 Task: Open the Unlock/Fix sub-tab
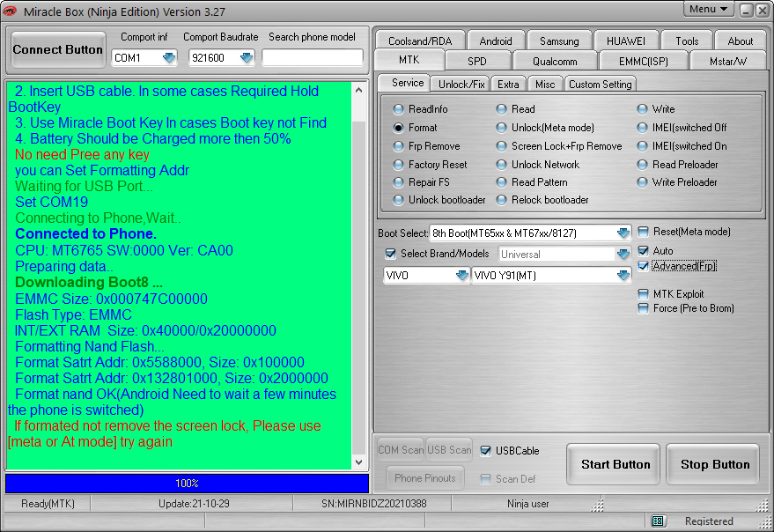point(461,84)
